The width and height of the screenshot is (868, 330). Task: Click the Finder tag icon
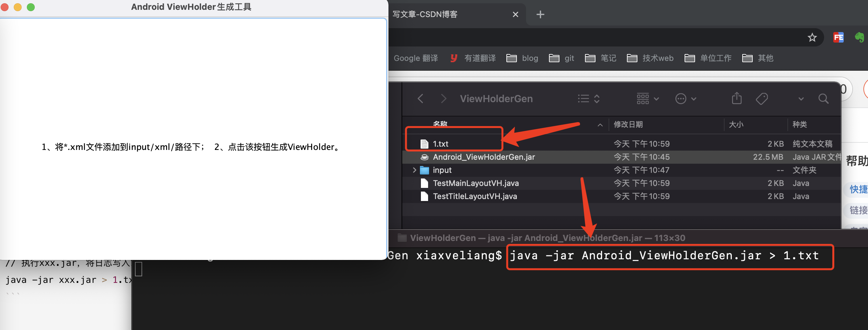[x=762, y=99]
